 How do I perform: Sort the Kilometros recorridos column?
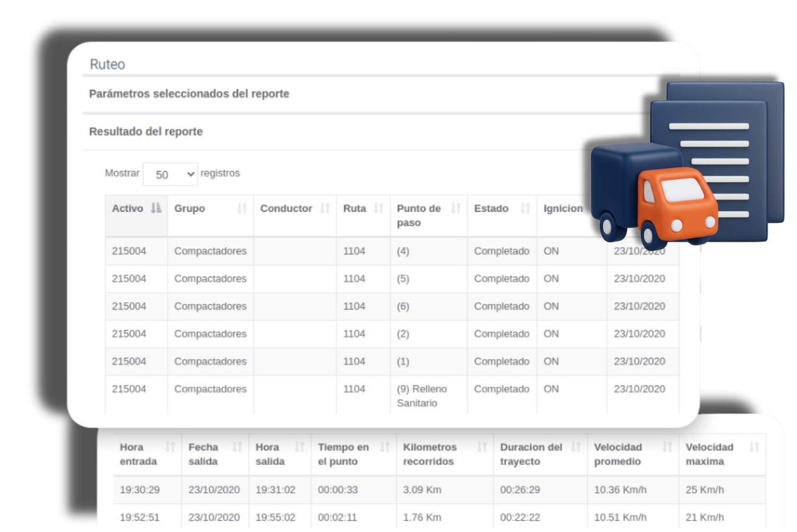[482, 447]
